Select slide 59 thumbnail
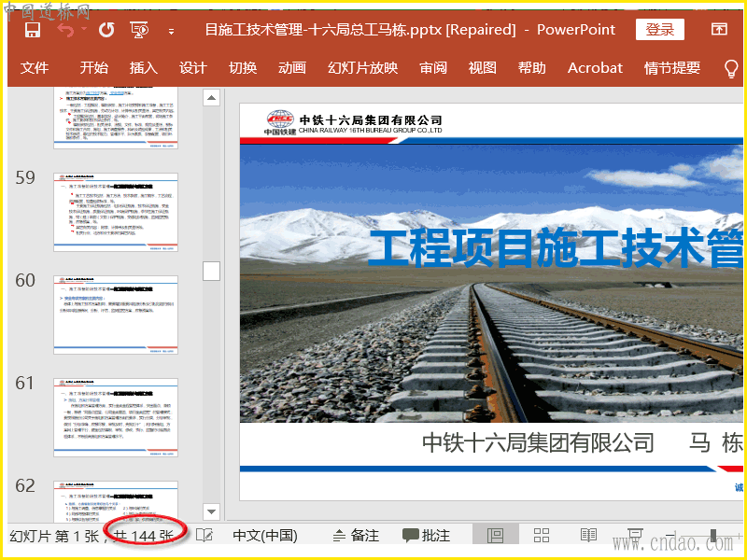The width and height of the screenshot is (747, 560). (x=116, y=213)
